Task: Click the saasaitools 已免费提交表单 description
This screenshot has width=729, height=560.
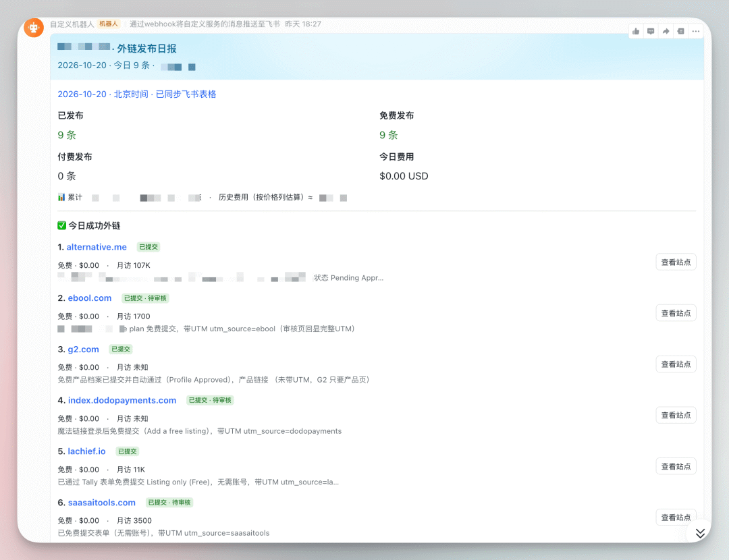Action: [163, 533]
